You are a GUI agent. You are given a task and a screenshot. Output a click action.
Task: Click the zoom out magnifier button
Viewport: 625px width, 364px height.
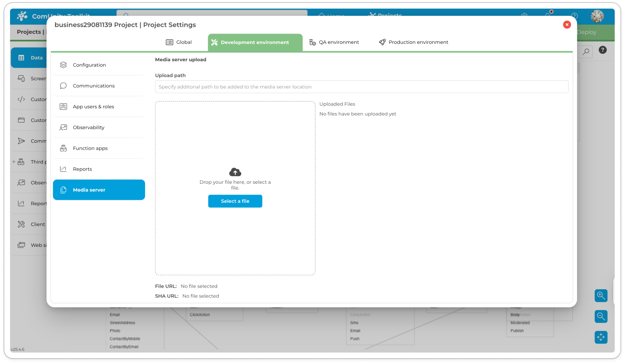point(601,316)
